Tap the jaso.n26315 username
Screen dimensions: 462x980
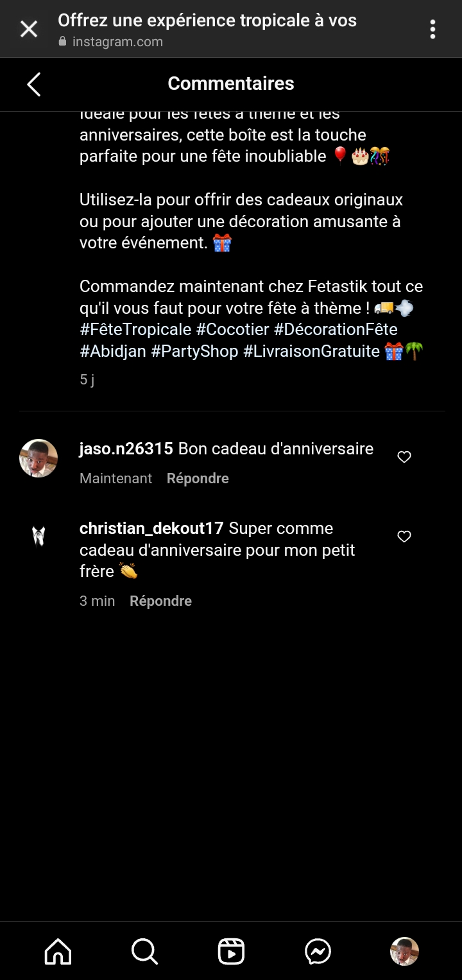pyautogui.click(x=126, y=449)
